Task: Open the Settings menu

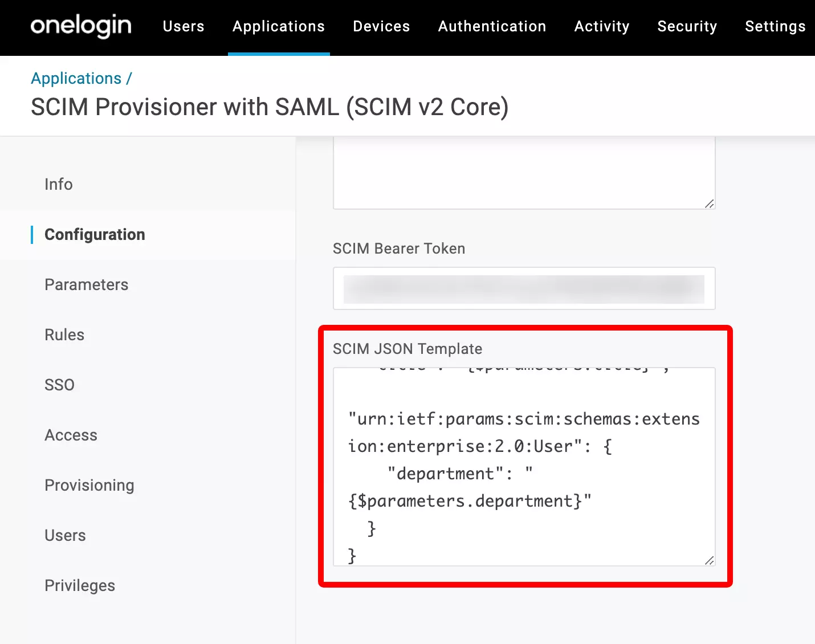Action: click(x=775, y=26)
